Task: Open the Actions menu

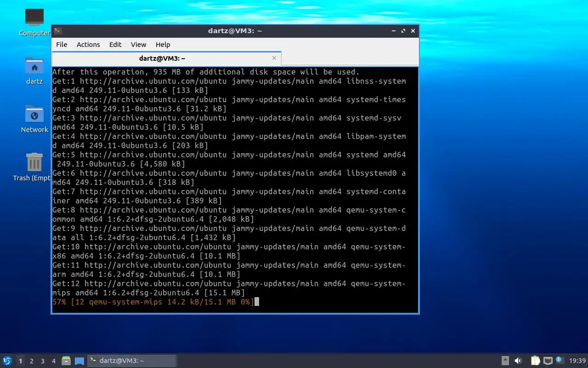Action: coord(88,45)
